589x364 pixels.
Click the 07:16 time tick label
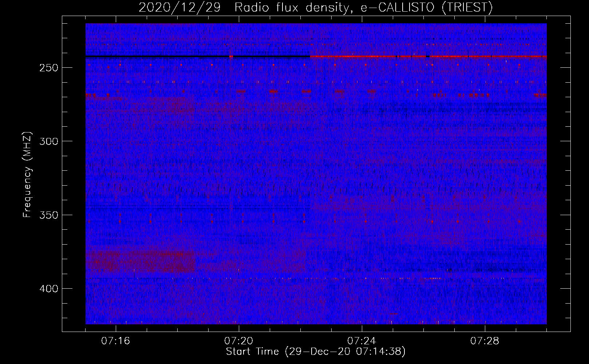pyautogui.click(x=115, y=341)
